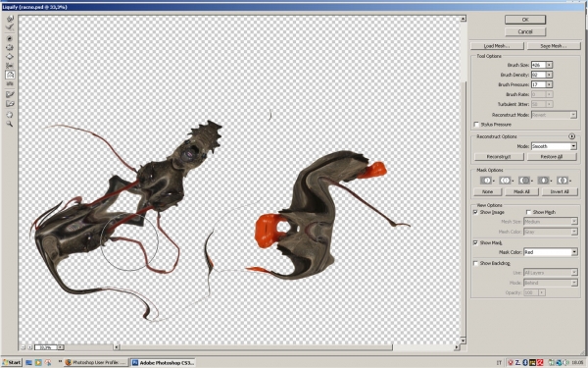This screenshot has height=368, width=588.
Task: Uncheck the Show Mask checkbox
Action: tap(475, 243)
